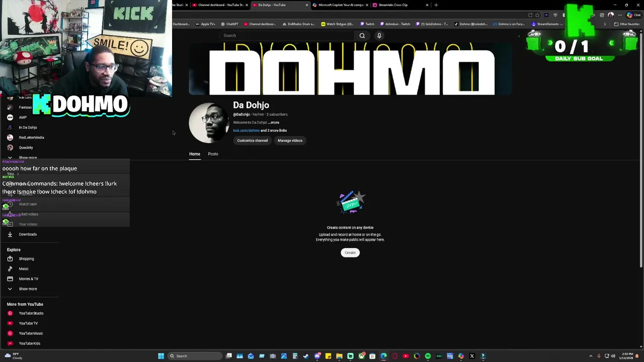Click the Customize channel button
Screen dimensions: 644x362
tap(253, 141)
